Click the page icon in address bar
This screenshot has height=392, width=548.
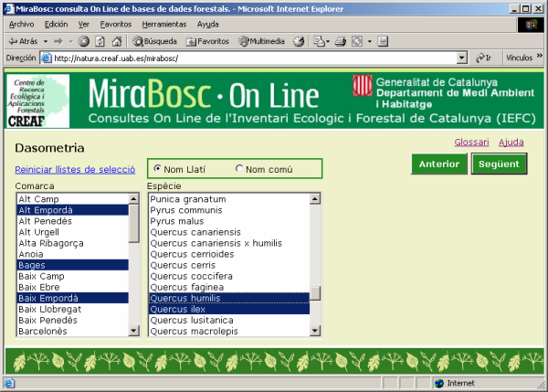(x=47, y=58)
